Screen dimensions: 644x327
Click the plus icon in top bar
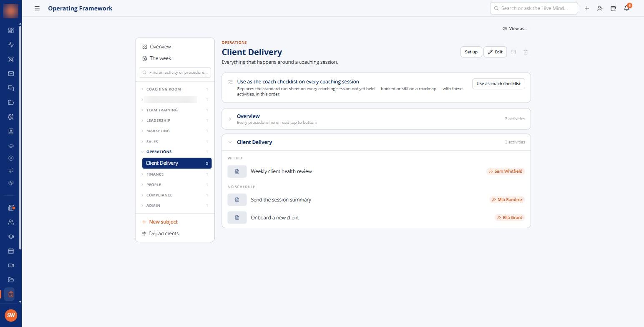587,8
